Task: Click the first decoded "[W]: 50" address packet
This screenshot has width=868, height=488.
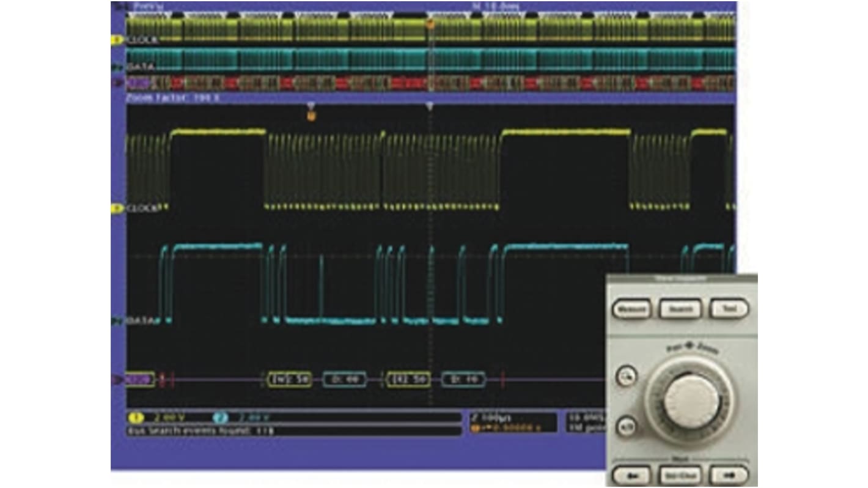Action: (290, 380)
